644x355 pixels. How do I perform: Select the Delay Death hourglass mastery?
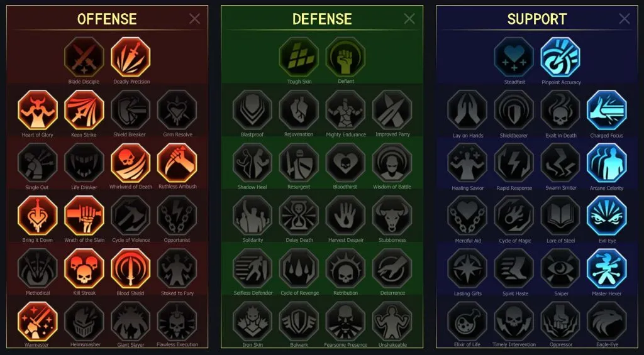pos(299,216)
